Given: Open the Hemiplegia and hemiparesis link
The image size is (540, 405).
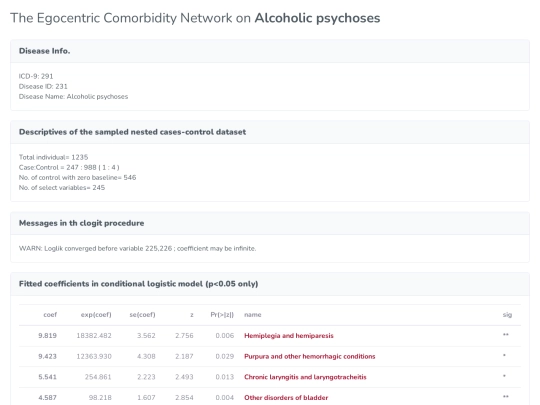Looking at the screenshot, I should [x=289, y=335].
